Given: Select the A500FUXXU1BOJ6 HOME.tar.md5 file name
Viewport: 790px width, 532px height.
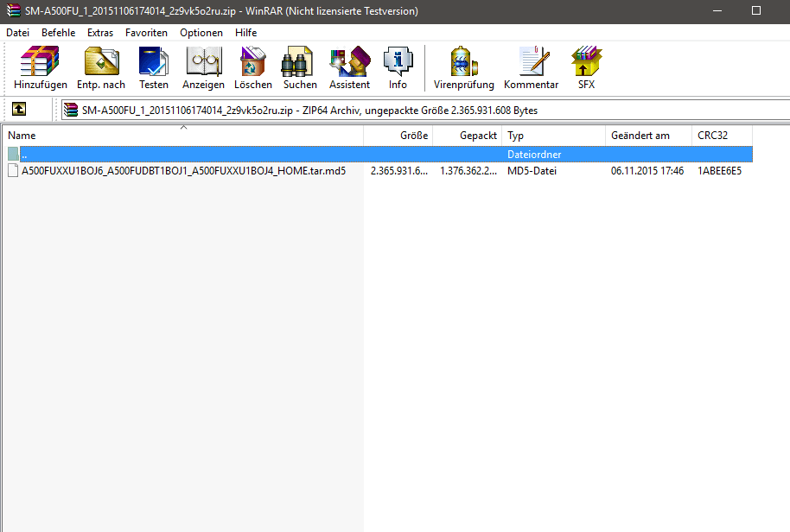Looking at the screenshot, I should tap(183, 171).
